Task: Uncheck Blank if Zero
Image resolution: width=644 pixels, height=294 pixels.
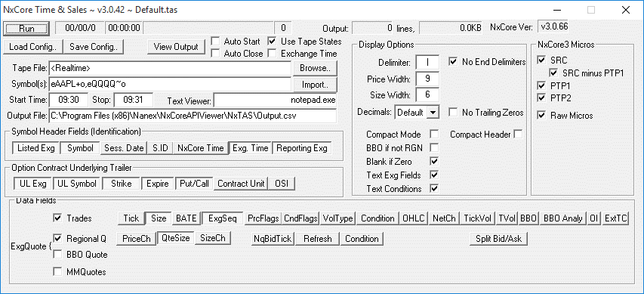Action: 434,161
